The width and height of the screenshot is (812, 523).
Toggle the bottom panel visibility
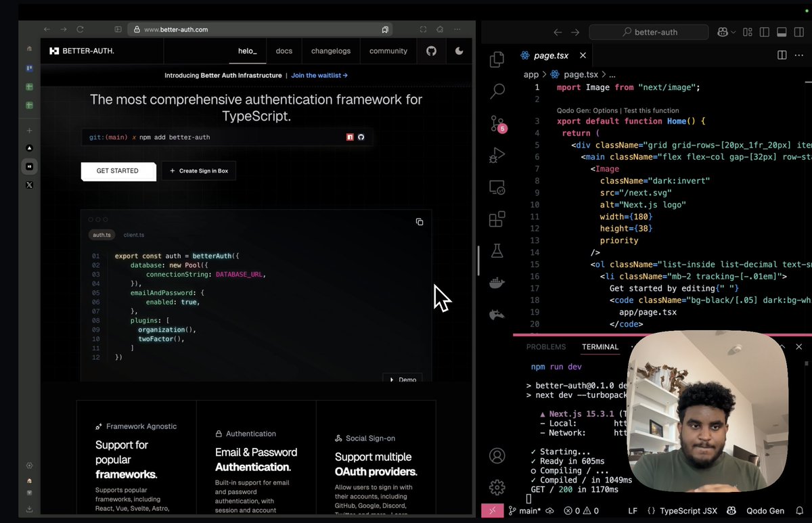(x=782, y=32)
